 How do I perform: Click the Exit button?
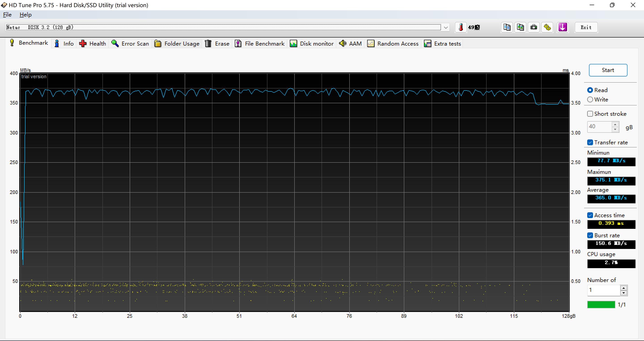[x=586, y=27]
